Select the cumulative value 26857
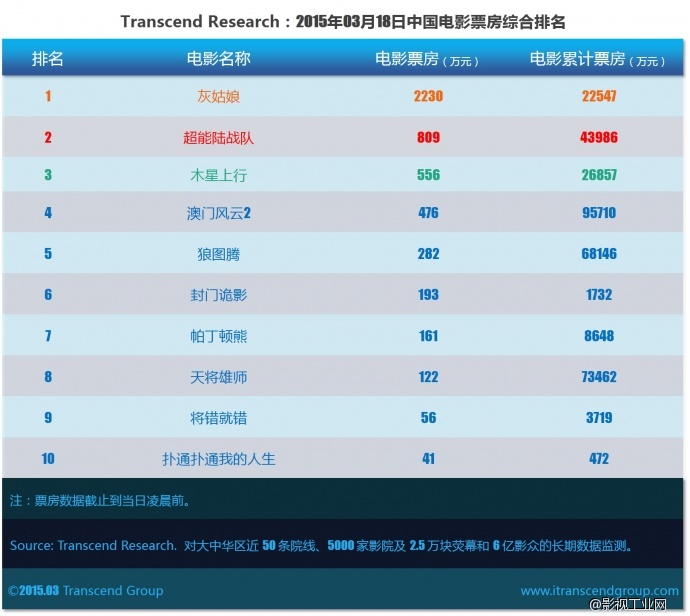This screenshot has height=616, width=690. tap(599, 175)
